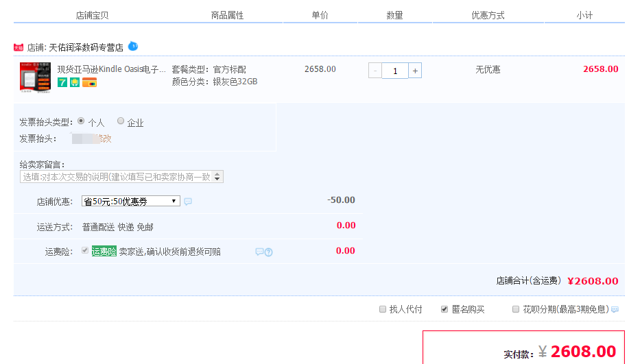Click speech bubble icon in 运费险 row
This screenshot has width=629, height=364.
click(259, 252)
